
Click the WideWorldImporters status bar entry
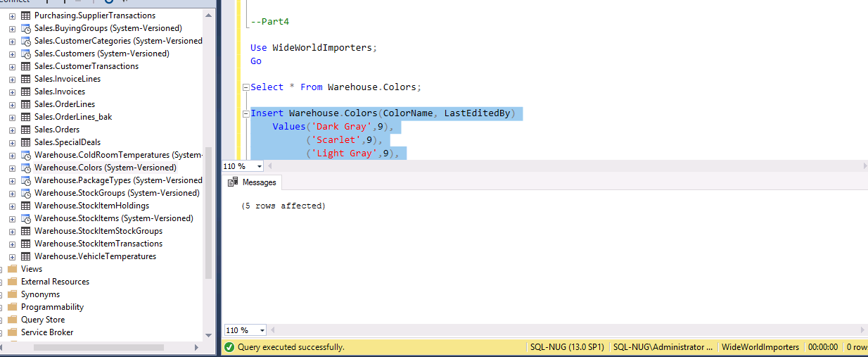coord(760,347)
